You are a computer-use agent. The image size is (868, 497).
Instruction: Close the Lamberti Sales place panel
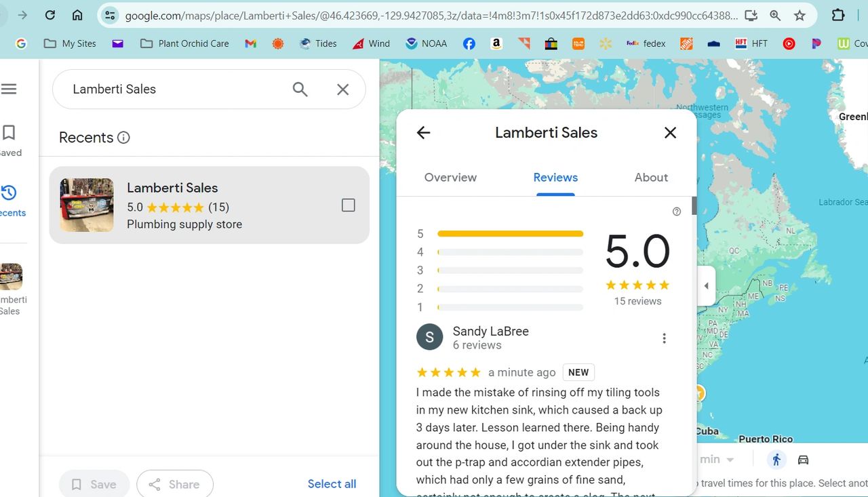point(670,133)
